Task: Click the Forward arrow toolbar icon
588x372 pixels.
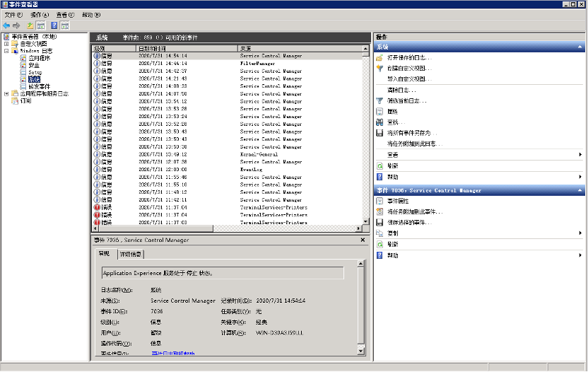Action: [x=16, y=25]
